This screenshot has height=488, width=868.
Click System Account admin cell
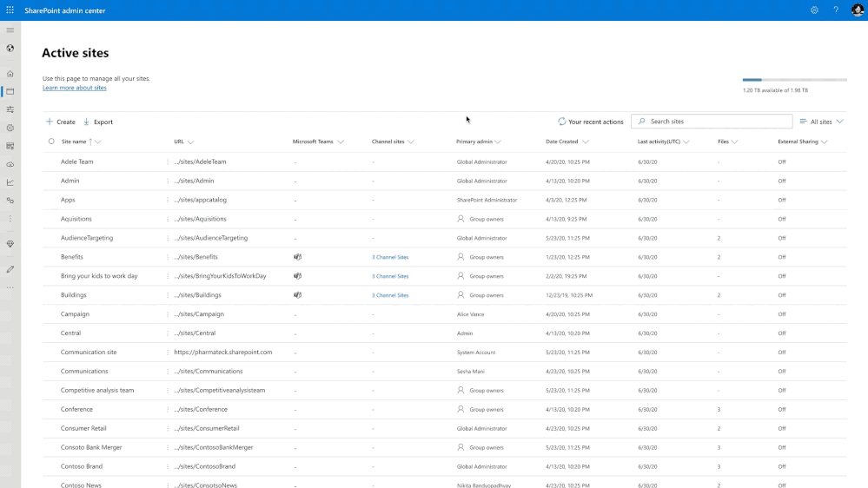(x=476, y=353)
